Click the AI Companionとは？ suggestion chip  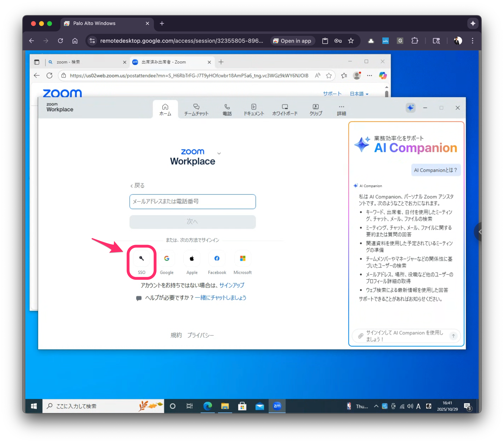pos(436,170)
